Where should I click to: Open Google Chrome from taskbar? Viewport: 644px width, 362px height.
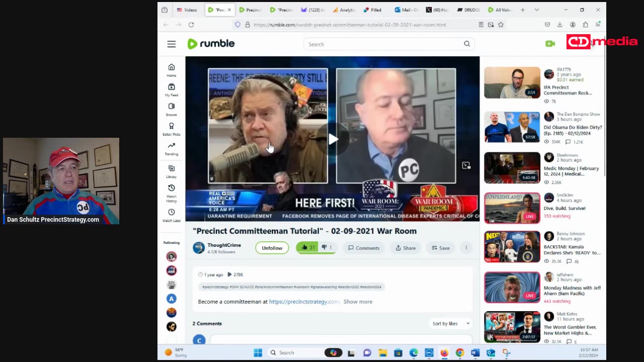click(x=459, y=352)
